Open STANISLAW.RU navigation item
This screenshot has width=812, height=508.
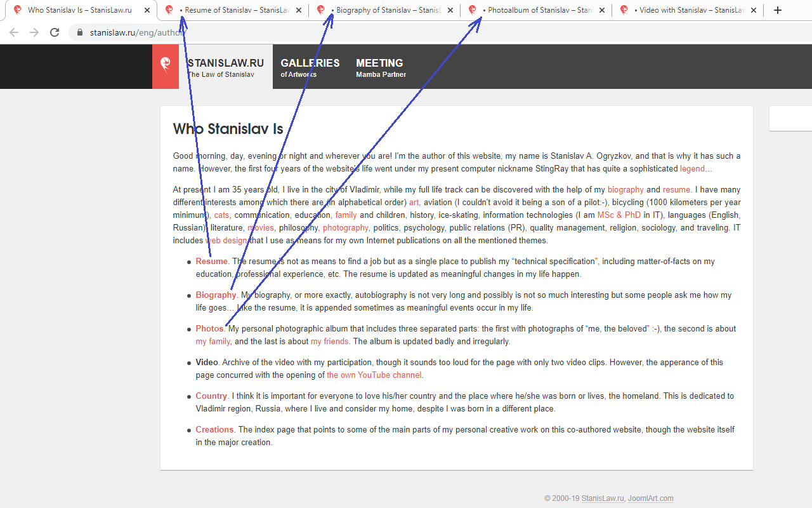pos(226,67)
